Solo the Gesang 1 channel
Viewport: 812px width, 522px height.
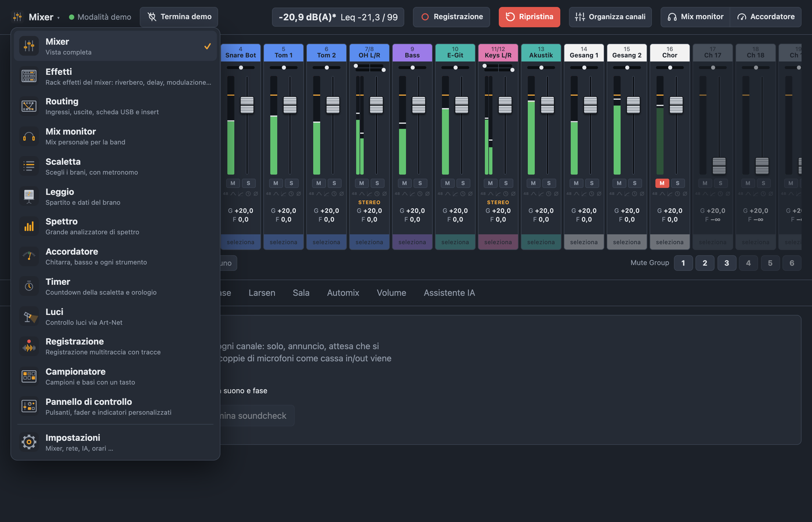pos(592,183)
